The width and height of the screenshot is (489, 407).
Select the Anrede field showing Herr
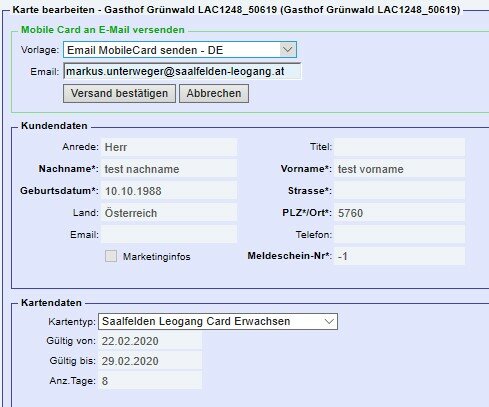(x=169, y=147)
